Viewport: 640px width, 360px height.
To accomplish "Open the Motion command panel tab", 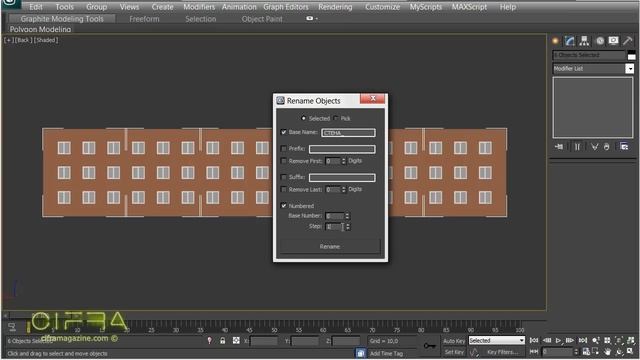I will pos(600,40).
